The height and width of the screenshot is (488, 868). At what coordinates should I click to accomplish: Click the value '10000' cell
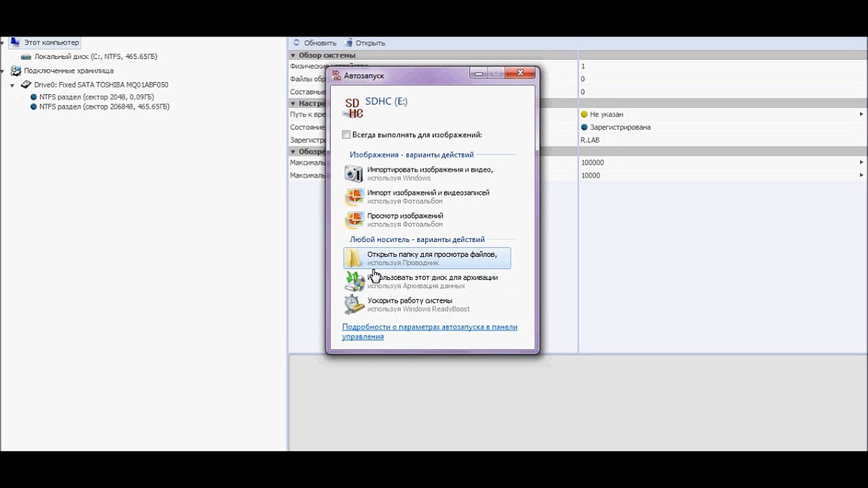click(591, 176)
